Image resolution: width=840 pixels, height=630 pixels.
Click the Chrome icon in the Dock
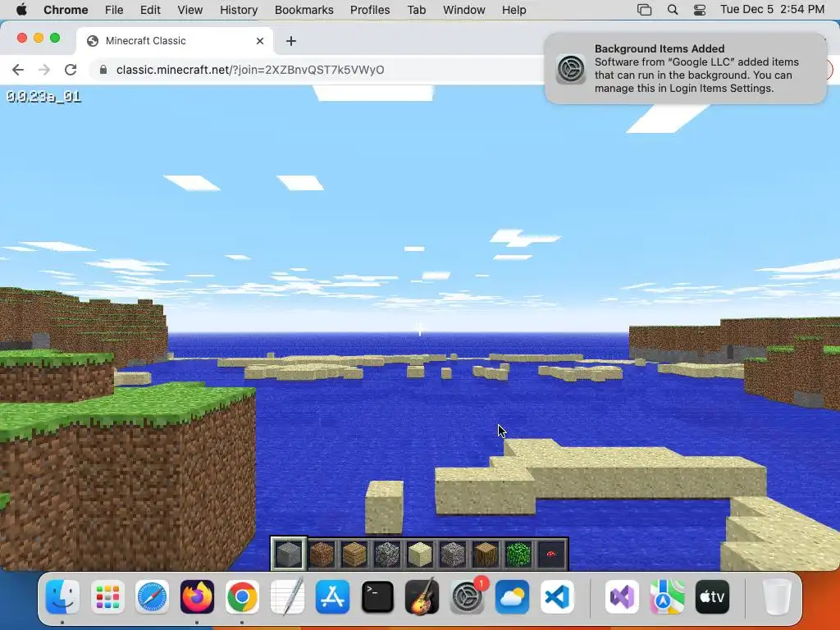click(242, 596)
